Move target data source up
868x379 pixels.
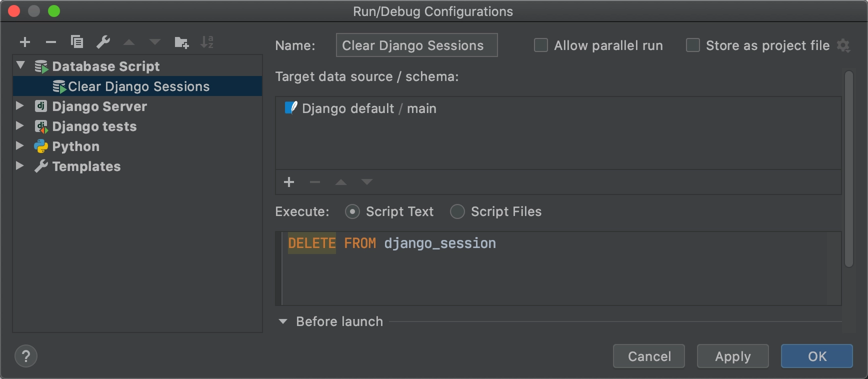pyautogui.click(x=341, y=182)
